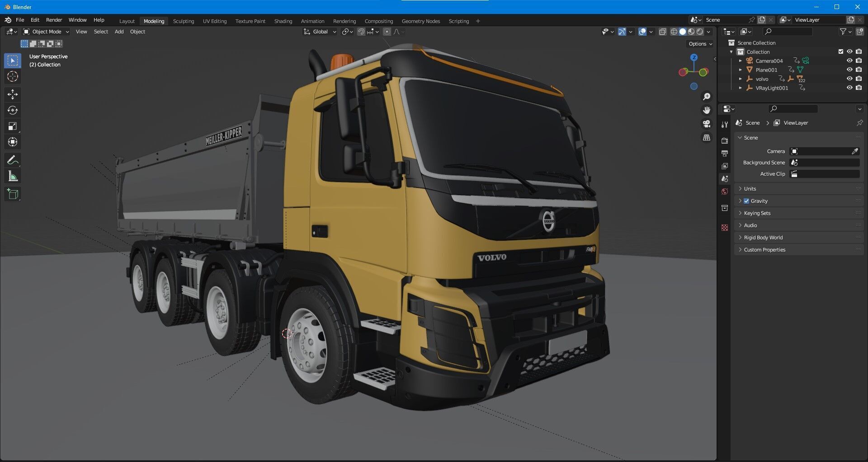Click the eyedropper next to Camera field
Viewport: 868px width, 462px height.
tap(855, 151)
